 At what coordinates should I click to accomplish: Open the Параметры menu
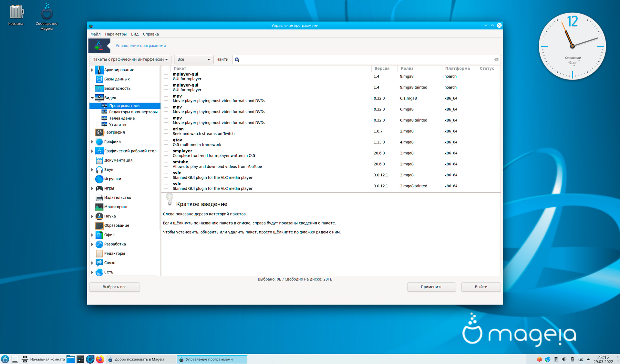click(116, 34)
